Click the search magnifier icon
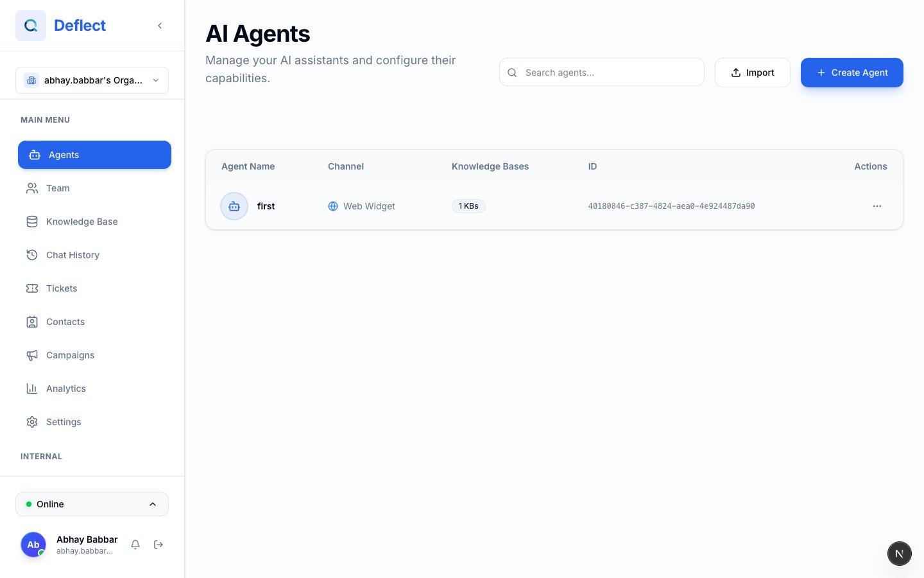 click(512, 73)
